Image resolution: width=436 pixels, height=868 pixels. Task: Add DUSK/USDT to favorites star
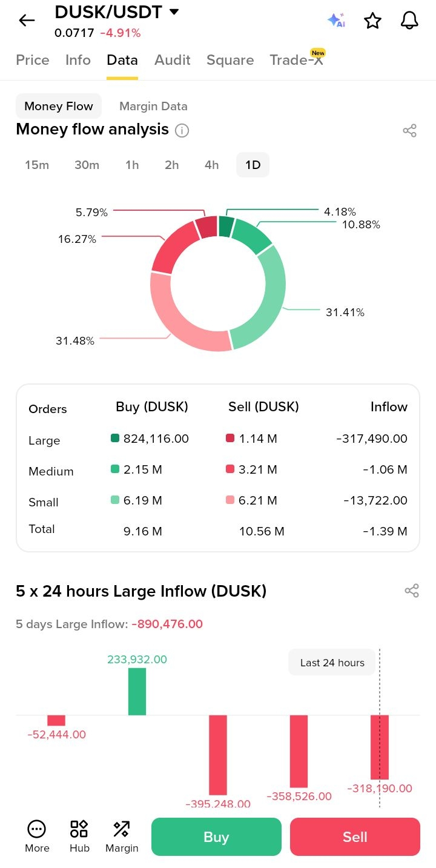pyautogui.click(x=372, y=21)
